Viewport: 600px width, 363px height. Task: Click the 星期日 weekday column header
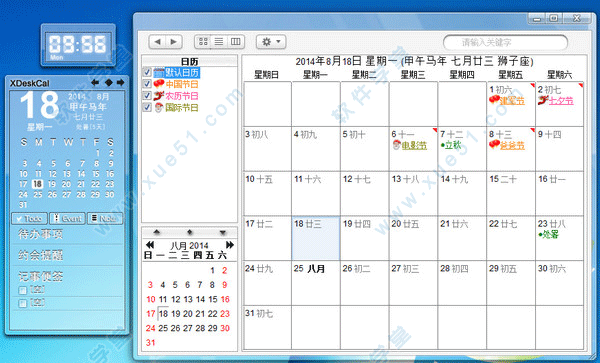click(267, 75)
